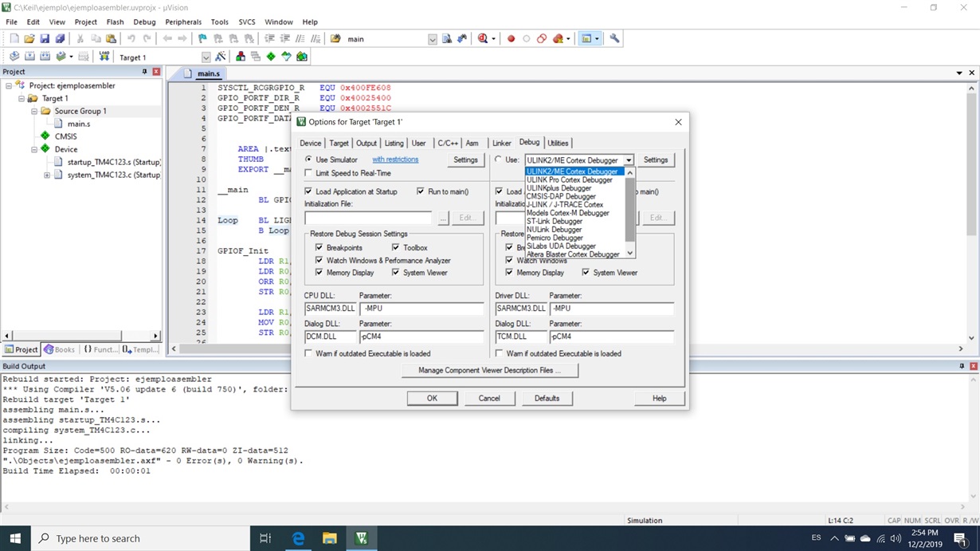Expand the system_TM4C123.c tree node
The image size is (980, 551).
point(47,175)
